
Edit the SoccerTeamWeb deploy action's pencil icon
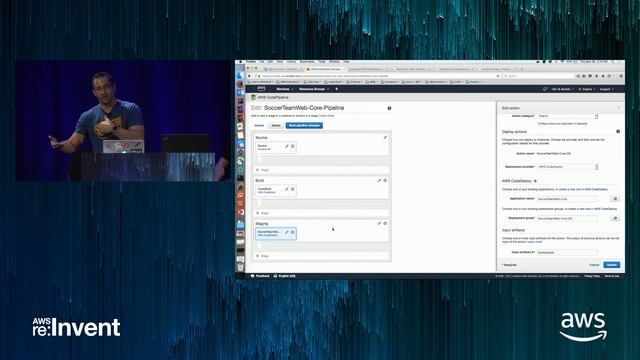287,232
